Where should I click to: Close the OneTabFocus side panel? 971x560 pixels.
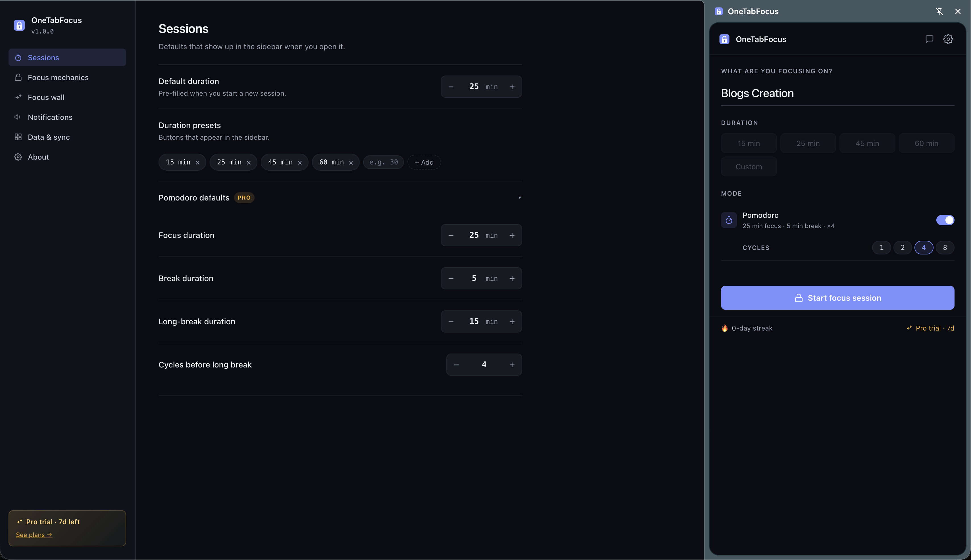click(958, 12)
